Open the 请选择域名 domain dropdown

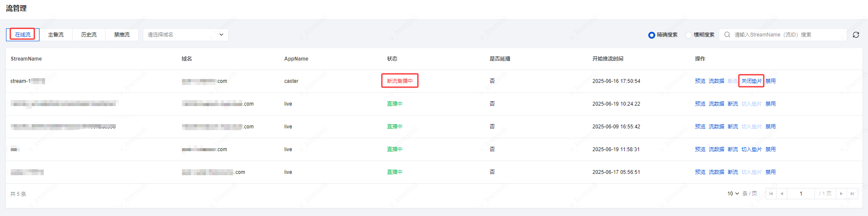tap(185, 35)
